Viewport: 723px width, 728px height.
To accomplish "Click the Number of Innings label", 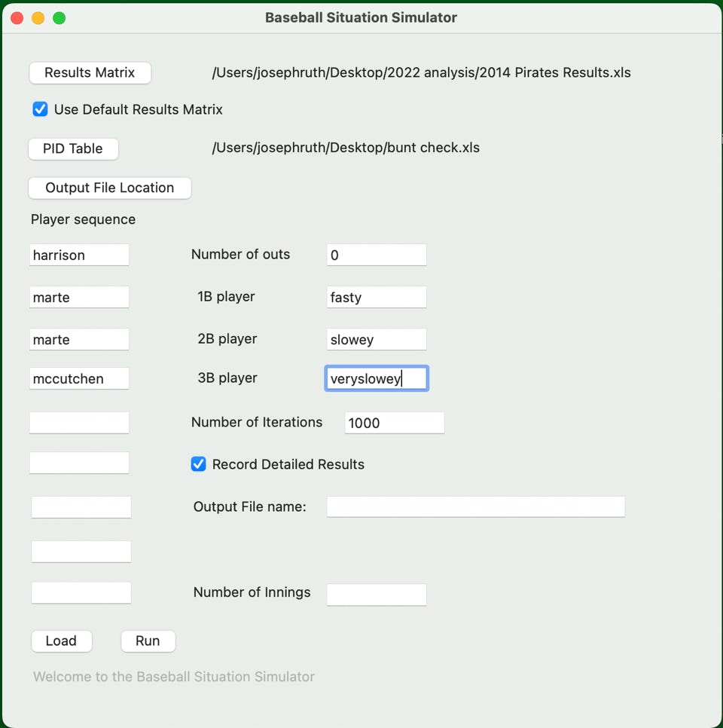I will click(252, 592).
